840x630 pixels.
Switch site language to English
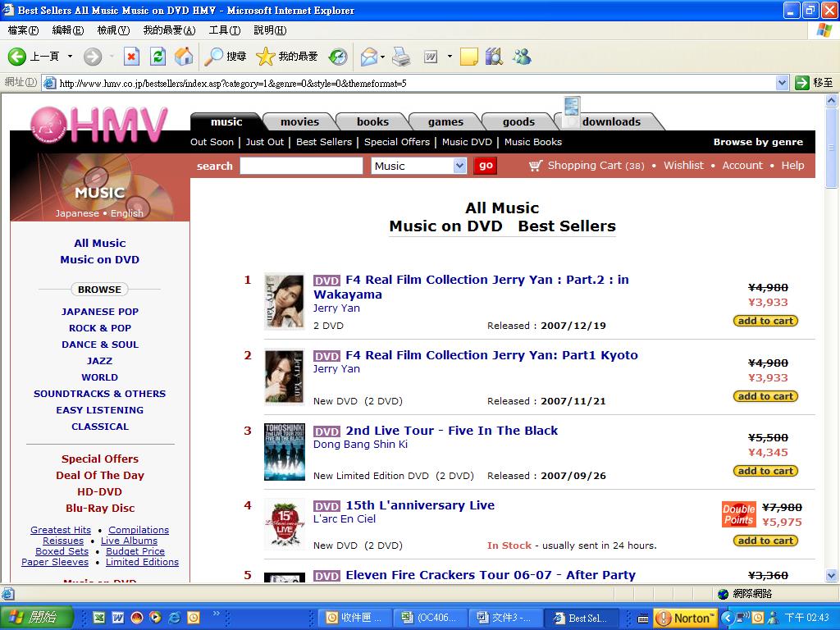(127, 213)
